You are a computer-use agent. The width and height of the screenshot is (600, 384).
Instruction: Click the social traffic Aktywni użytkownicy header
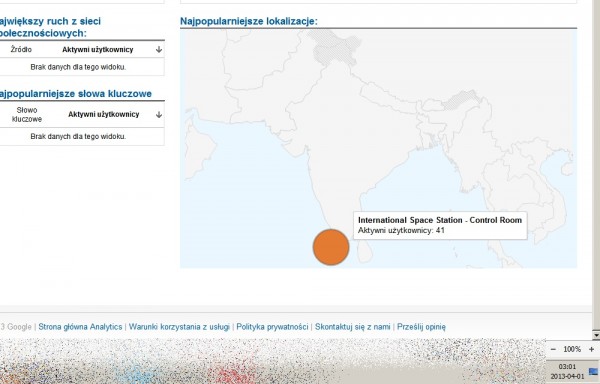98,50
